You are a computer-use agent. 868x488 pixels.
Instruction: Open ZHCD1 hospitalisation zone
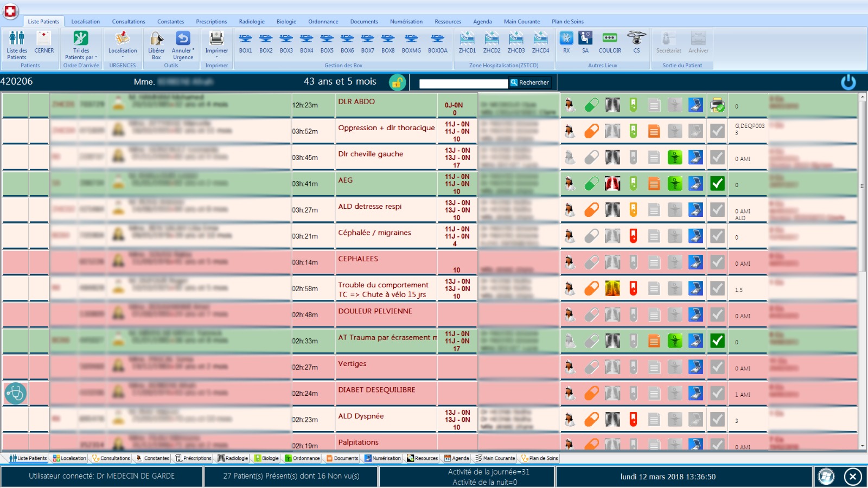click(x=467, y=43)
